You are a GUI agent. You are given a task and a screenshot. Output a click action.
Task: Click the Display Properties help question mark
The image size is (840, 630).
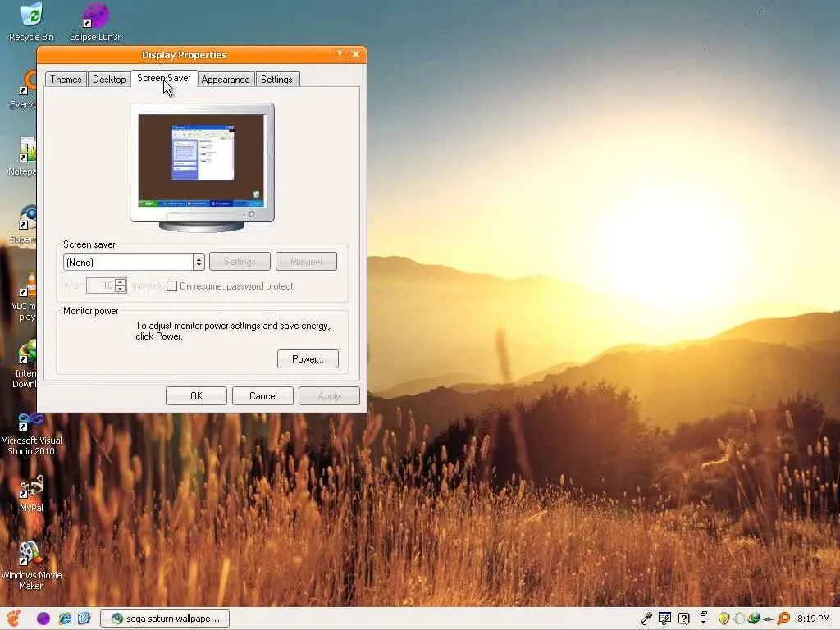point(340,54)
